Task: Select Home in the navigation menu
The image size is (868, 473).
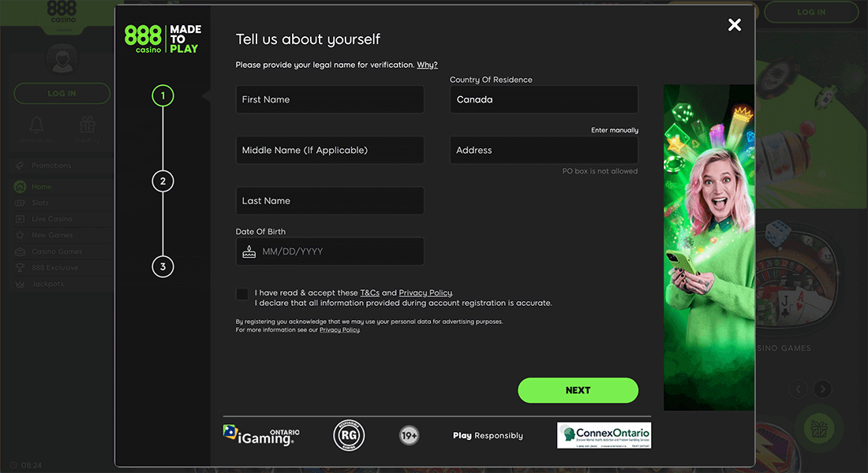Action: 19,186
